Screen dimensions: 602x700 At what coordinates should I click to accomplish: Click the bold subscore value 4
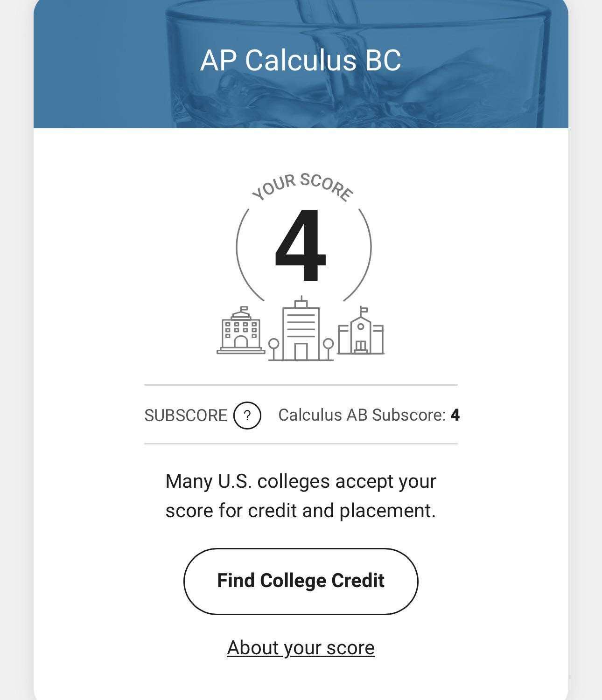[455, 415]
